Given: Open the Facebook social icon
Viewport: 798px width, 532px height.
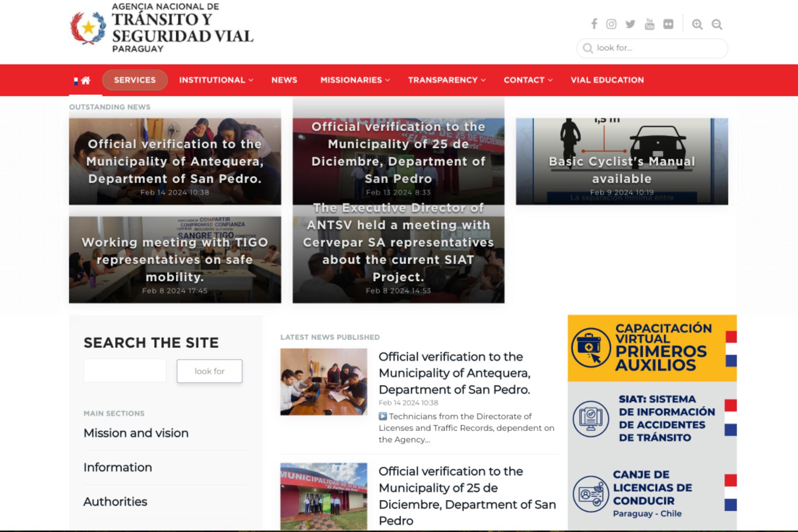Looking at the screenshot, I should pyautogui.click(x=594, y=24).
